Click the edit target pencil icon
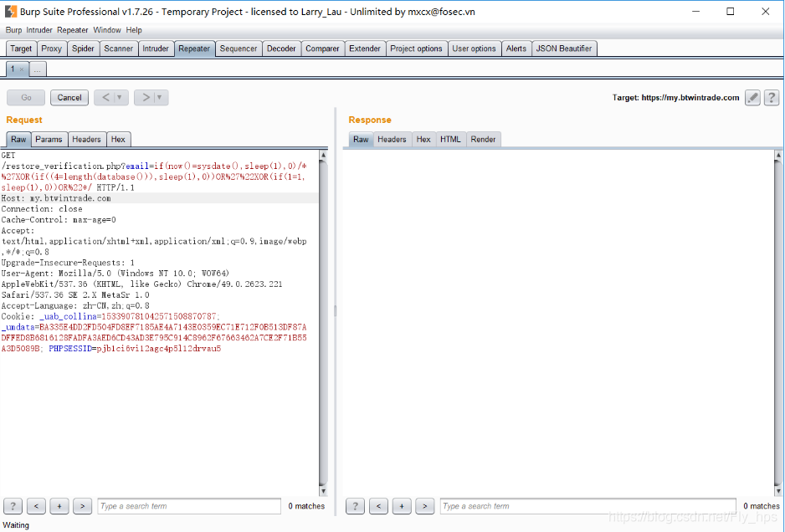Viewport: 785px width, 532px height. 752,98
